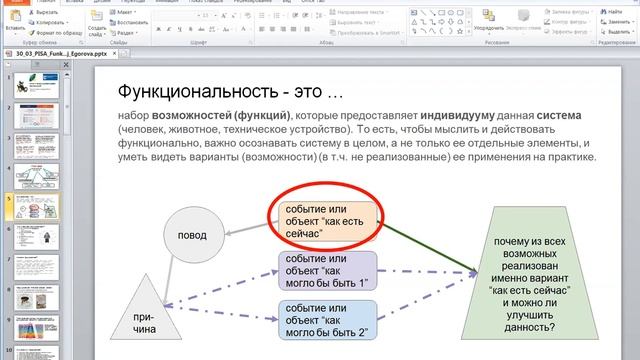Click the increase font size icon

pyautogui.click(x=224, y=16)
